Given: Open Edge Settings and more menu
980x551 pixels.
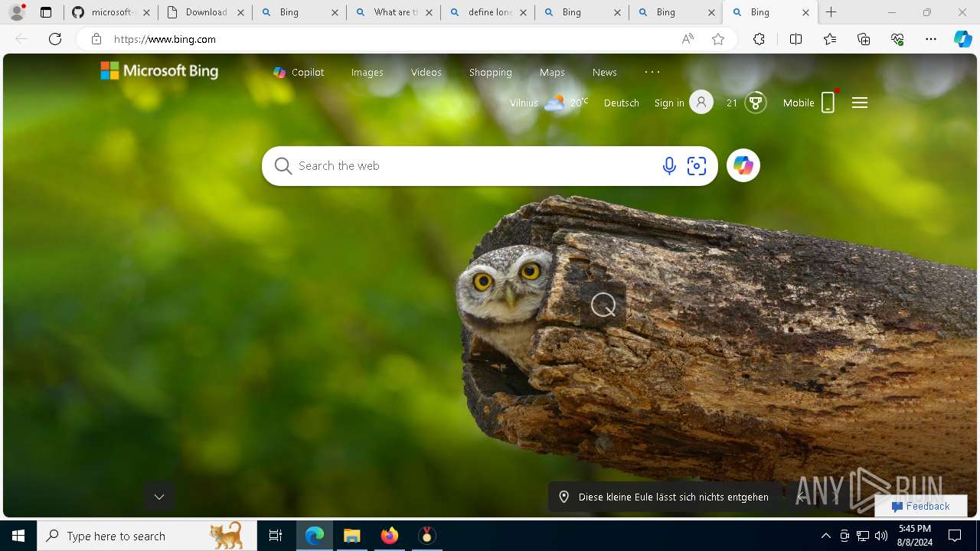Looking at the screenshot, I should [x=931, y=39].
